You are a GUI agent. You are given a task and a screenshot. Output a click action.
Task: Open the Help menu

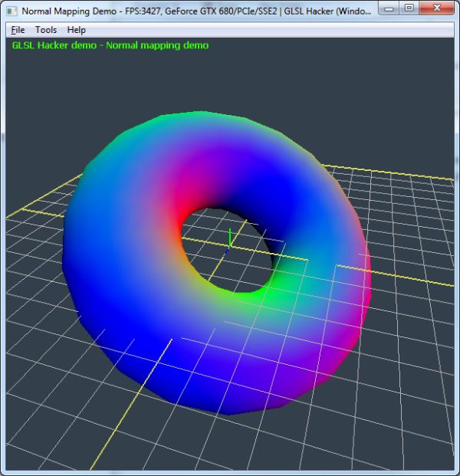coord(76,30)
